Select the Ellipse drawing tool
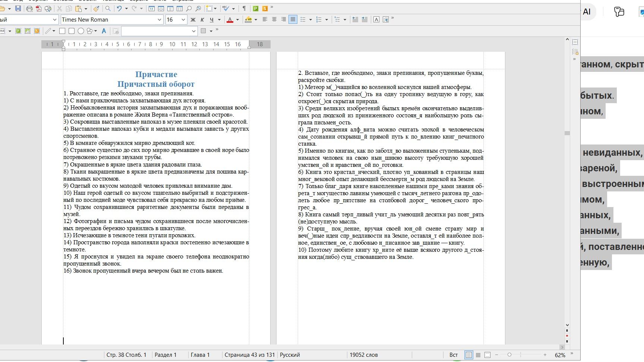The width and height of the screenshot is (644, 362). (81, 31)
